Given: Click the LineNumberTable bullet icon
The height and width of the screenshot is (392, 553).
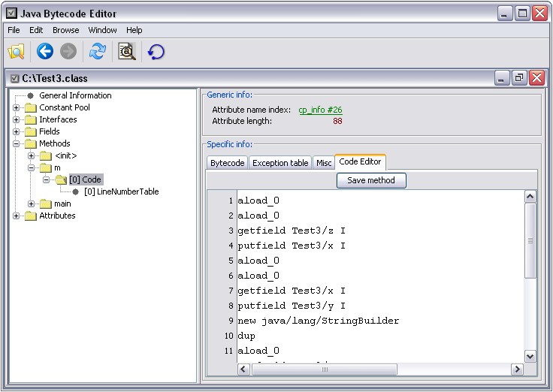Looking at the screenshot, I should coord(75,191).
